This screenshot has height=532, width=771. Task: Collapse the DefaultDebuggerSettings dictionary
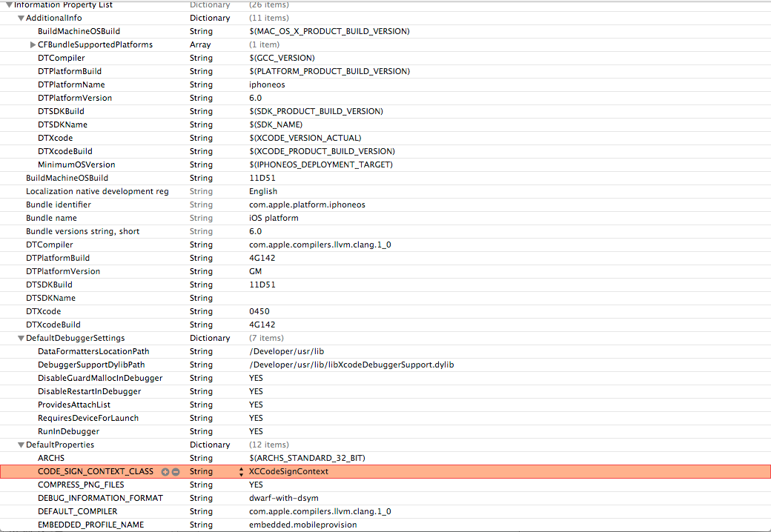[x=21, y=338]
